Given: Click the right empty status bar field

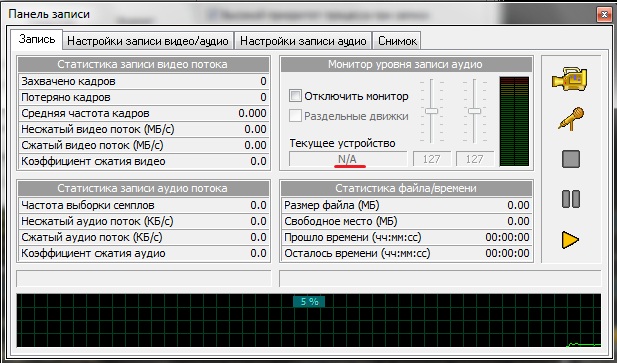Looking at the screenshot, I should [x=440, y=278].
